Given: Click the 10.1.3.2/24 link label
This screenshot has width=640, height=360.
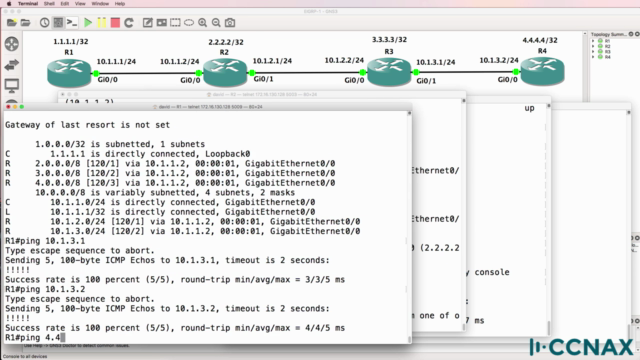Looking at the screenshot, I should pyautogui.click(x=499, y=60).
